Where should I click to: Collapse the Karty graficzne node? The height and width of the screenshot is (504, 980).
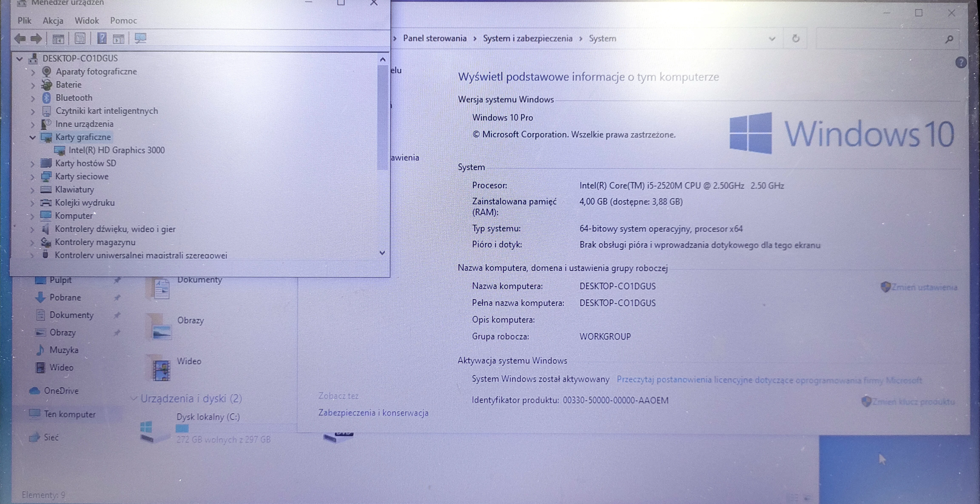33,137
